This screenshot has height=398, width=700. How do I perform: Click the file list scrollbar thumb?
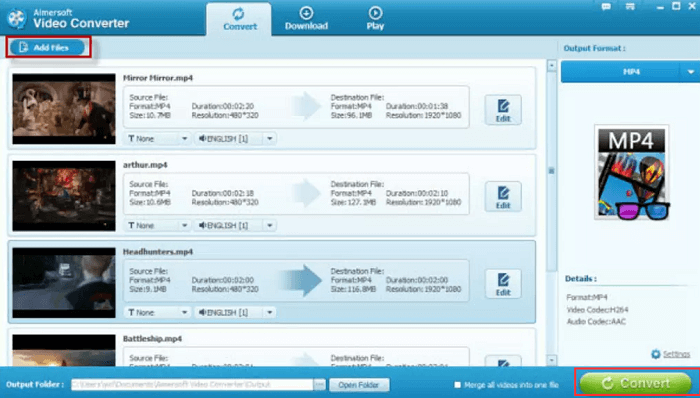pos(551,171)
